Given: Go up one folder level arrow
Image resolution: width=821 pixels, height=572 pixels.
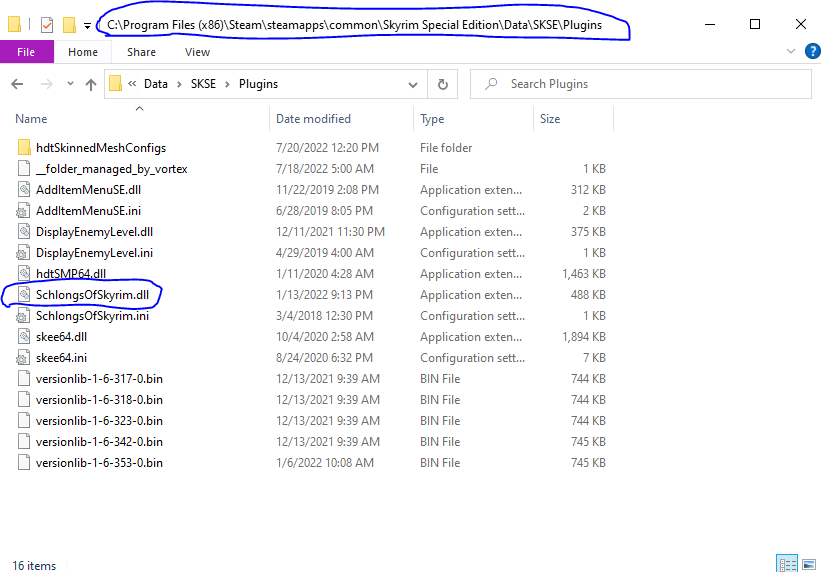Looking at the screenshot, I should (x=91, y=84).
